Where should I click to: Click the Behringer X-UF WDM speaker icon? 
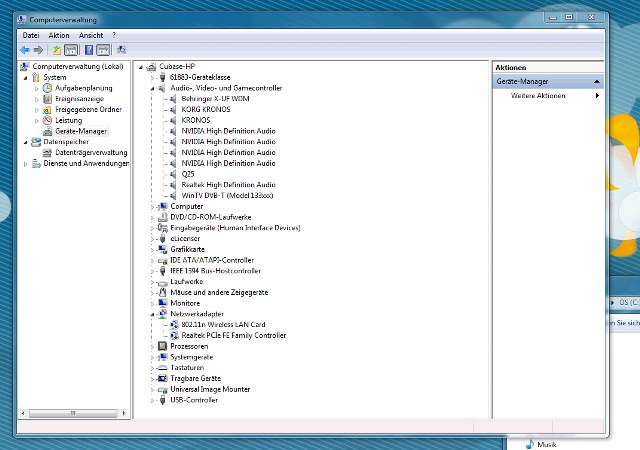point(173,99)
